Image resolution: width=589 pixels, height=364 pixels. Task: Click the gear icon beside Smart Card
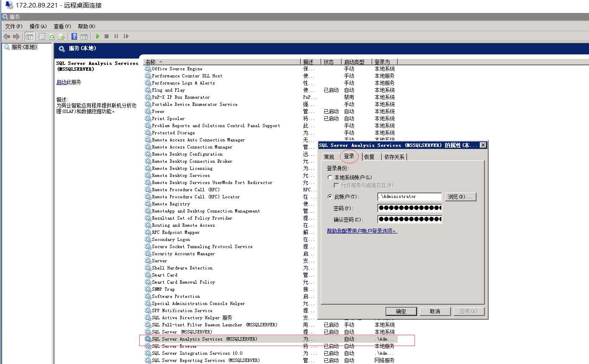click(148, 275)
